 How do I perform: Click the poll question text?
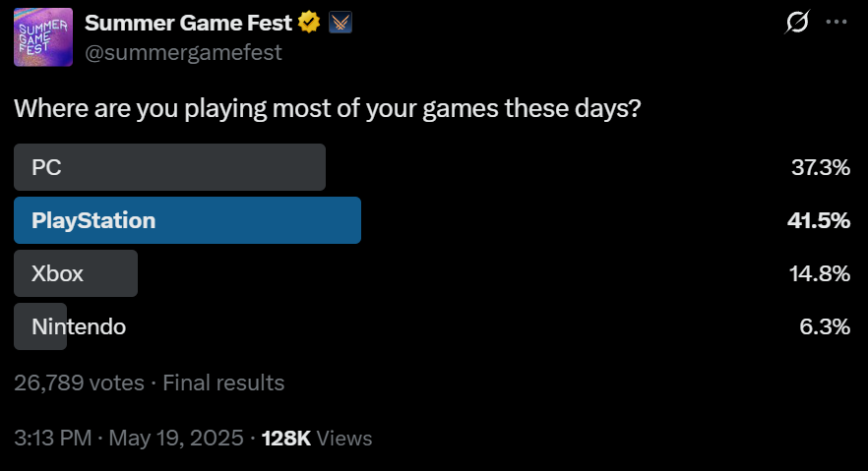pyautogui.click(x=327, y=108)
